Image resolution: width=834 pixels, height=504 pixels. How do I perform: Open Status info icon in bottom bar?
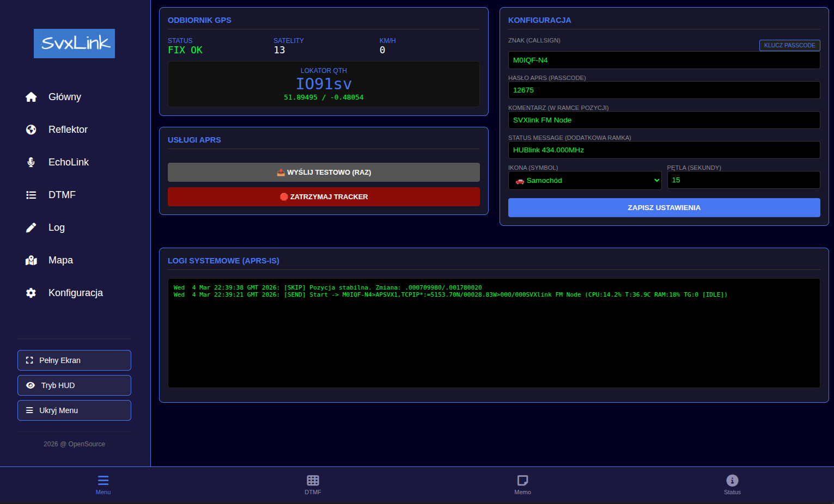[x=732, y=481]
